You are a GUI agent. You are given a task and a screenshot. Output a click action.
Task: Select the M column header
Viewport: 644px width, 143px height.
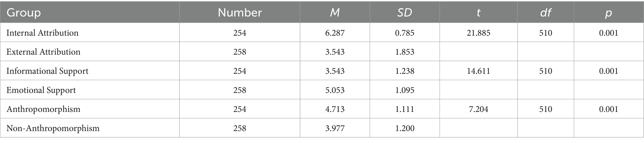tap(335, 13)
